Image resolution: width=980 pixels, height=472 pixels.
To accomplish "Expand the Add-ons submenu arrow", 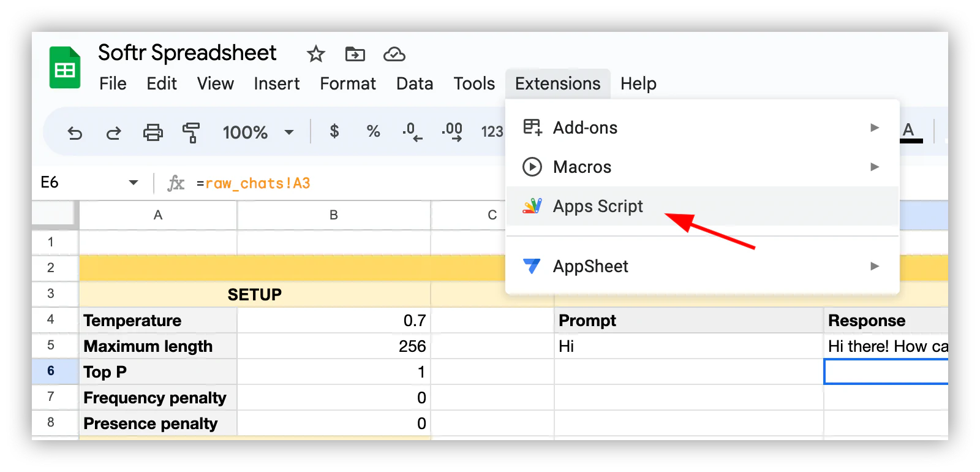I will click(x=875, y=128).
